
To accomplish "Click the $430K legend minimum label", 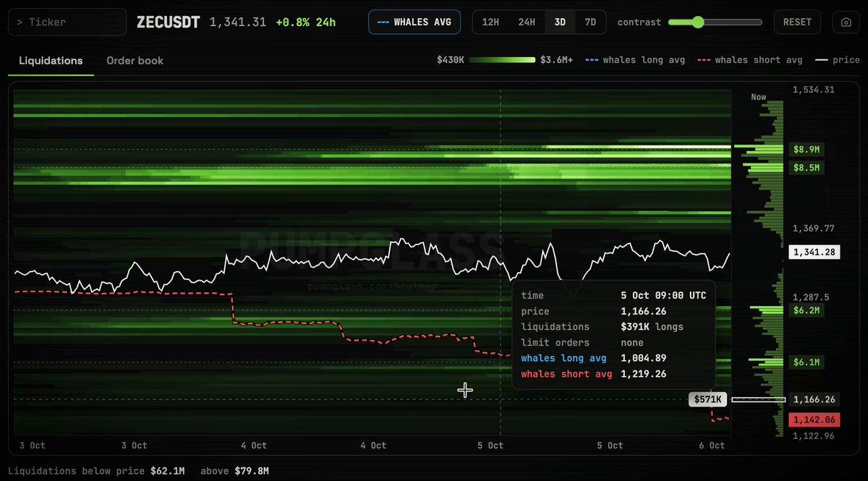I will [x=451, y=60].
